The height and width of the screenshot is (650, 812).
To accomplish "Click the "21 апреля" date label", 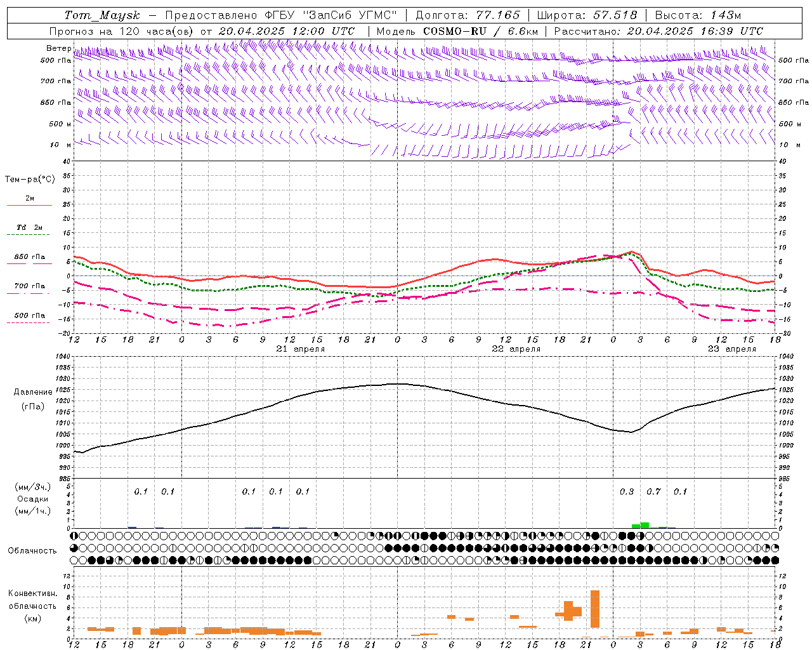I will click(301, 349).
